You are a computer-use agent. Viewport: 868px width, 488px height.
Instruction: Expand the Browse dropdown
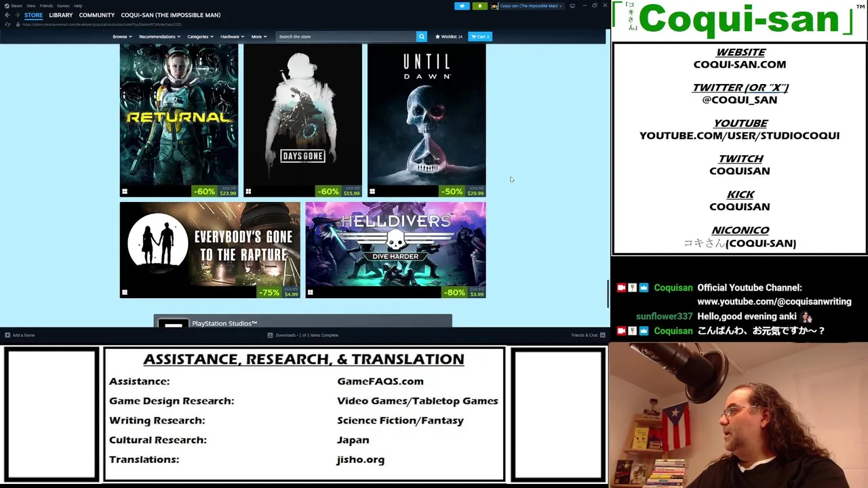click(x=122, y=37)
